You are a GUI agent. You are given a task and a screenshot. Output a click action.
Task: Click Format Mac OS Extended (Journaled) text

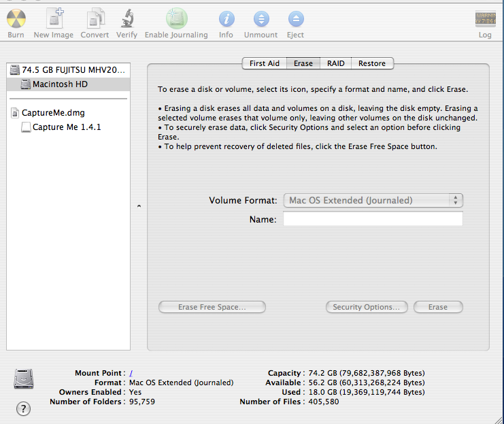coord(182,382)
